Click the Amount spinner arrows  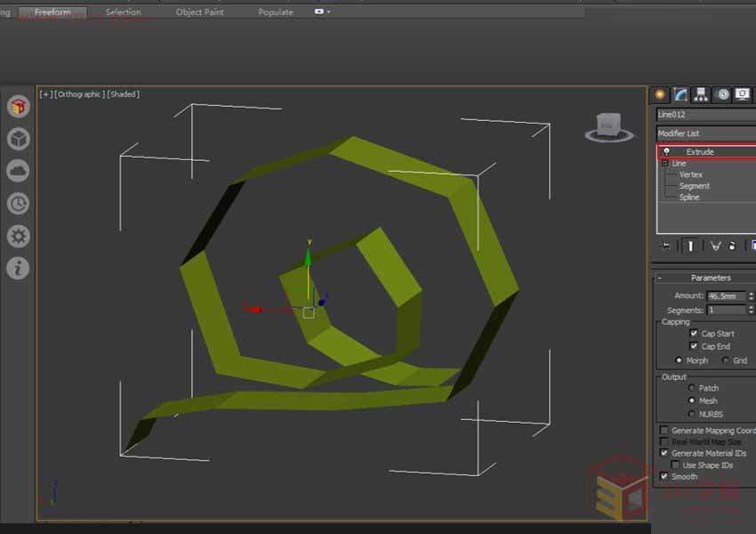coord(752,295)
